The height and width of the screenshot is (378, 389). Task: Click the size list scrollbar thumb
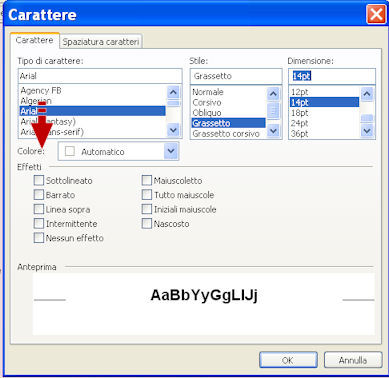click(367, 118)
